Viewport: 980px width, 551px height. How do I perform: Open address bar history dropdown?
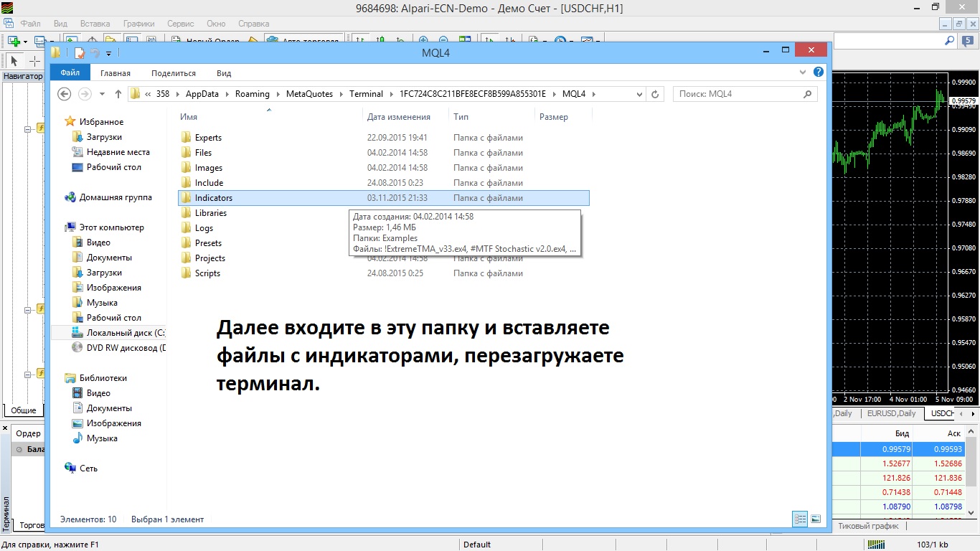[639, 94]
